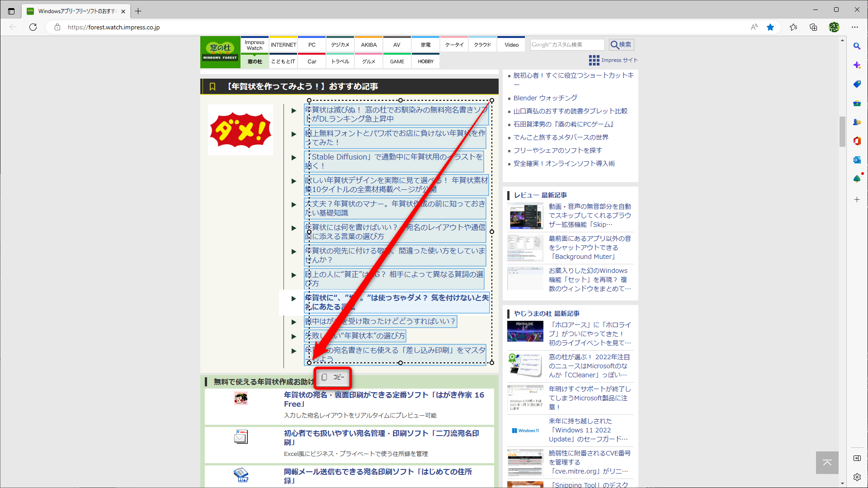The image size is (868, 488).
Task: Click the 窓の杜 extension icon in the toolbar
Action: click(x=834, y=27)
